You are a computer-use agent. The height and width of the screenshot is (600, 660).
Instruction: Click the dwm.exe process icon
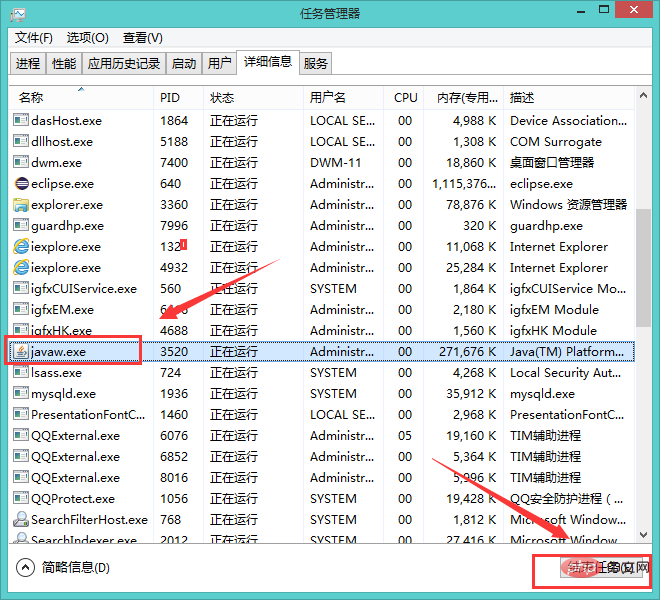[21, 162]
